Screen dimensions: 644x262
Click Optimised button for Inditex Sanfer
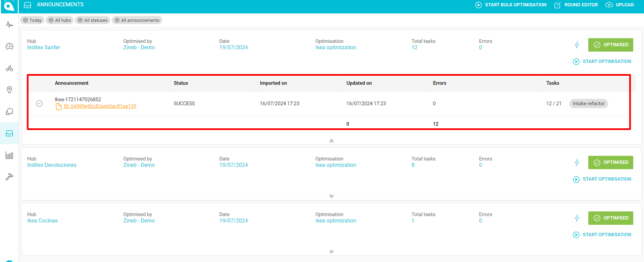point(610,45)
